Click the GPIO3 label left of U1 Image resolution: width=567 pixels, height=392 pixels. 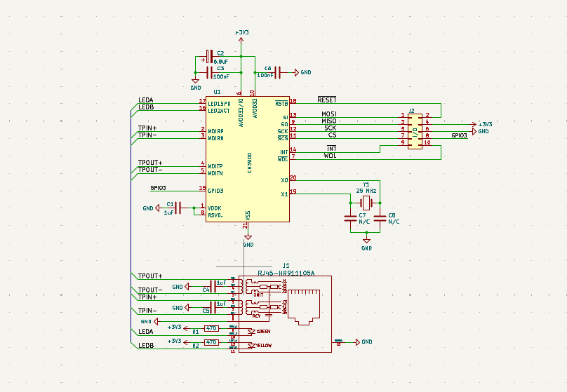click(x=158, y=188)
